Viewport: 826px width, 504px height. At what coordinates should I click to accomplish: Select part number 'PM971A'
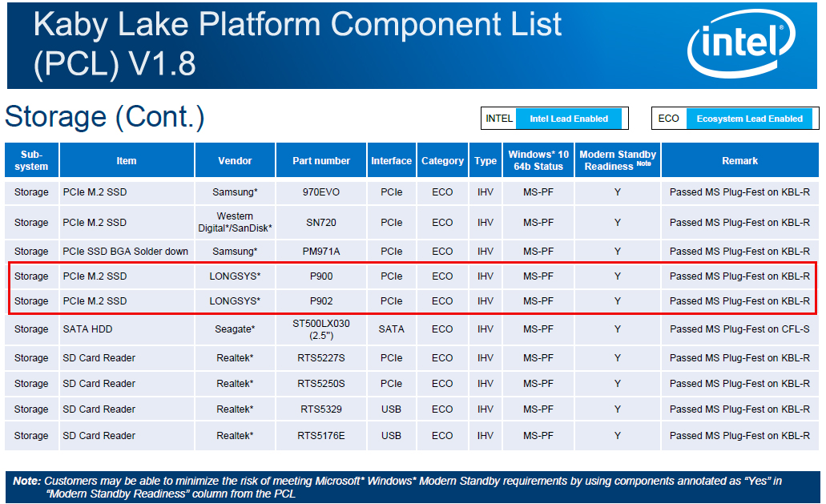321,252
